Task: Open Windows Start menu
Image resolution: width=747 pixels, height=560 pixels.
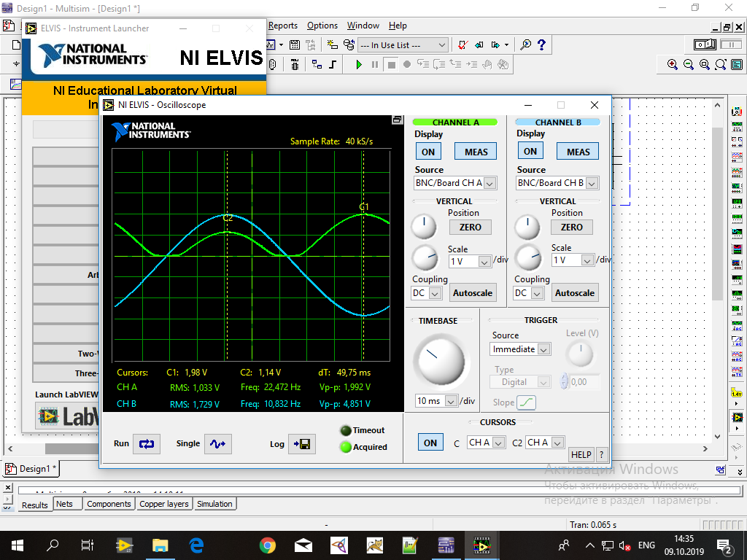Action: [x=18, y=545]
